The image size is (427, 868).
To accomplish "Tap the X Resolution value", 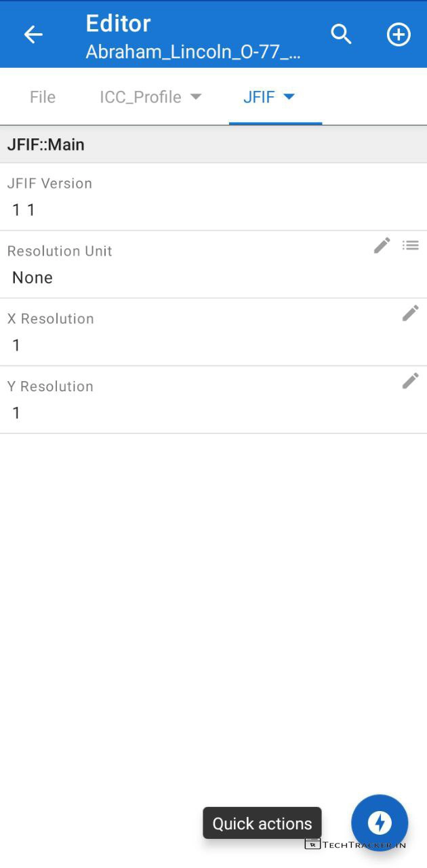I will (x=17, y=345).
